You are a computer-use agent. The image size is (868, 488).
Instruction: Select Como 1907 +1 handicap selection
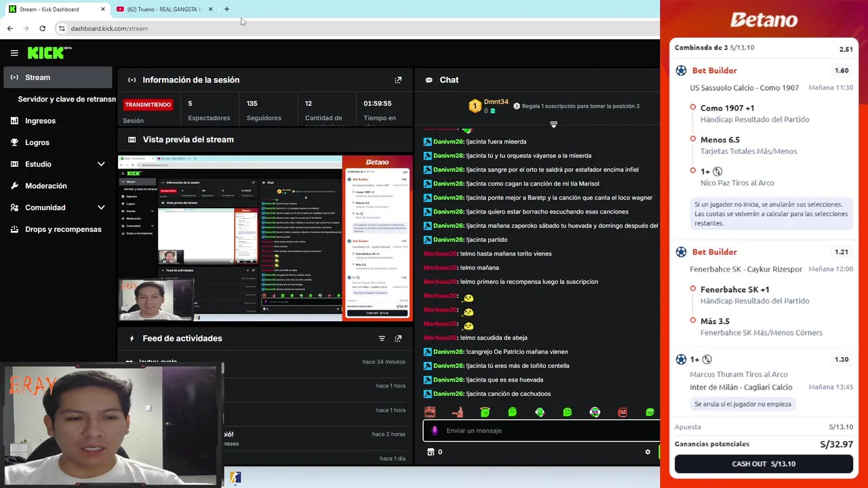[727, 108]
